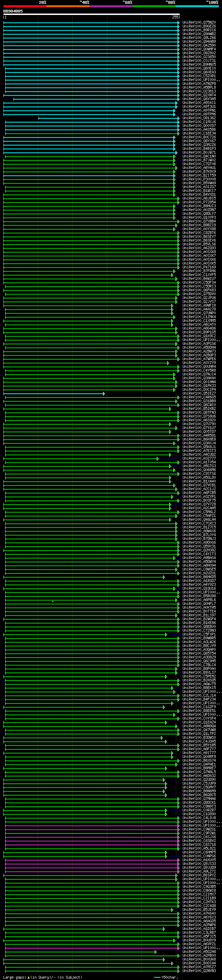Click the UniRef100_Q0WMF4 label
Viewport: 222px width, 980px height.
click(x=199, y=49)
